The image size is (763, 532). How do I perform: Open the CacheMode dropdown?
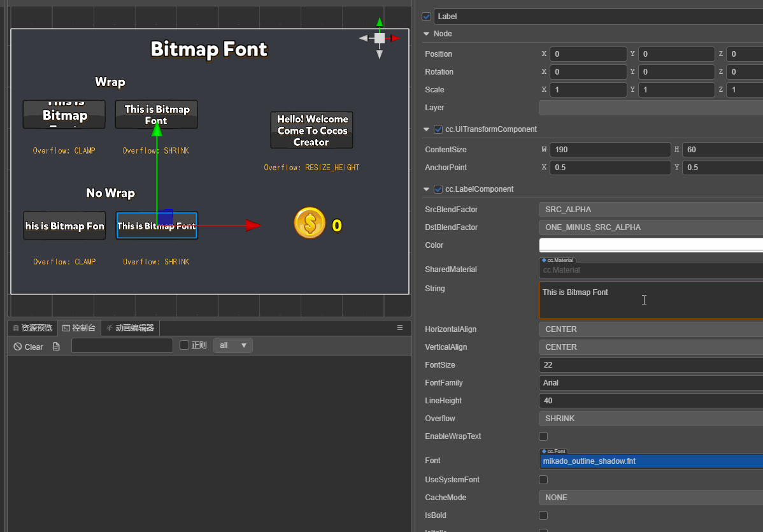click(651, 498)
